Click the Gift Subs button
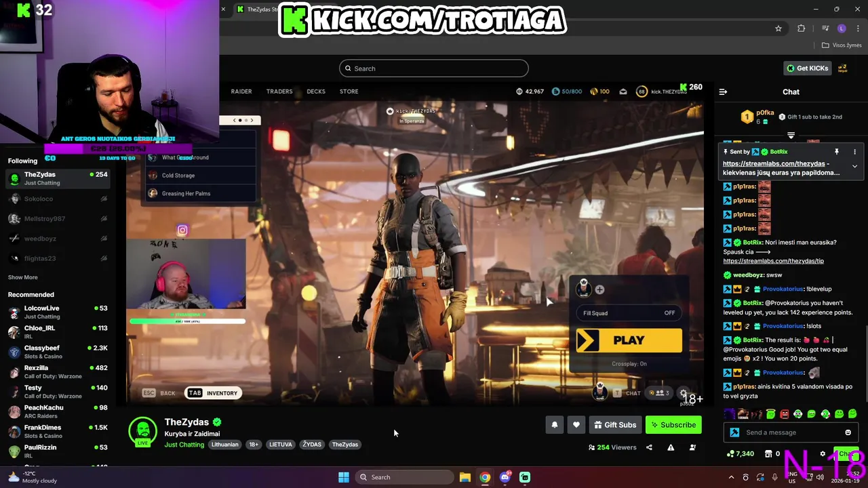868x488 pixels. [x=615, y=425]
